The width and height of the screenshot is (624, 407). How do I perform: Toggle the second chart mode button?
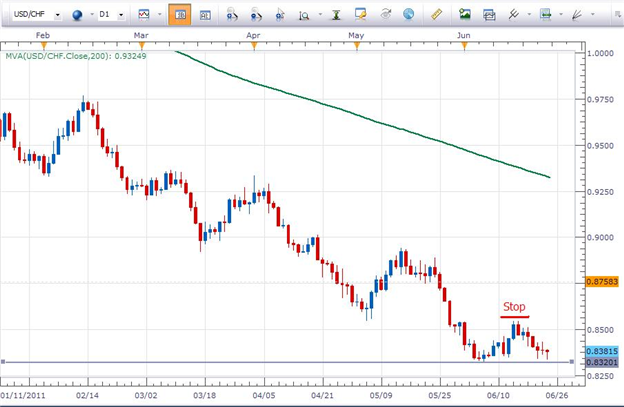click(x=205, y=15)
